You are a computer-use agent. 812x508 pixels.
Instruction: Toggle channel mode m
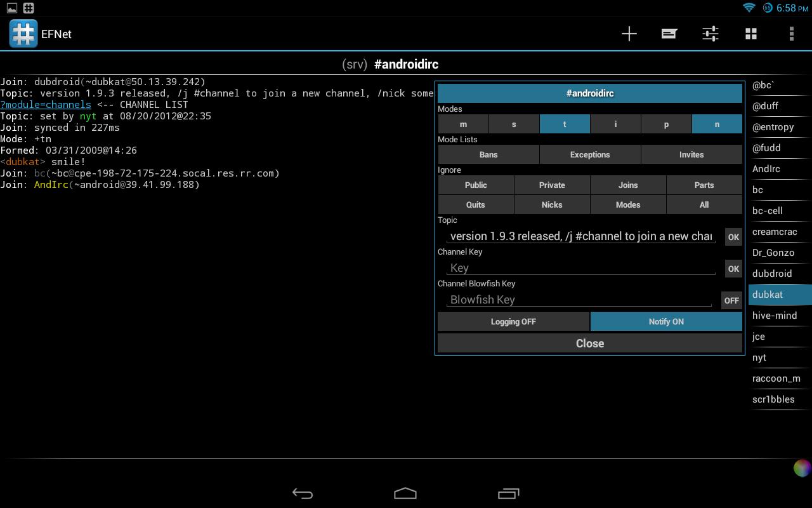[x=463, y=124]
